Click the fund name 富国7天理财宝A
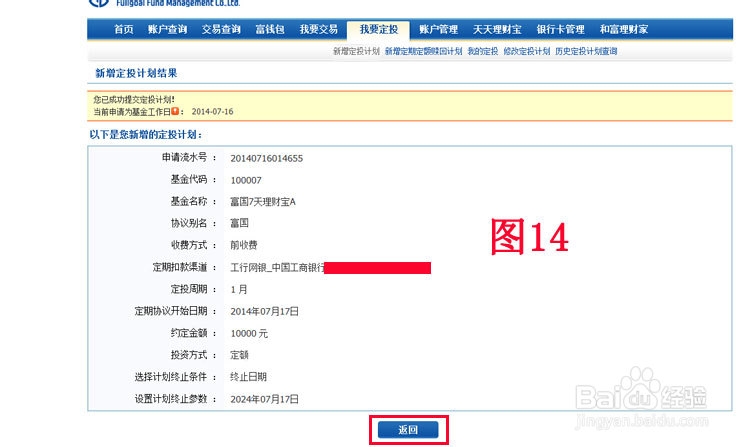This screenshot has width=750, height=447. tap(263, 202)
